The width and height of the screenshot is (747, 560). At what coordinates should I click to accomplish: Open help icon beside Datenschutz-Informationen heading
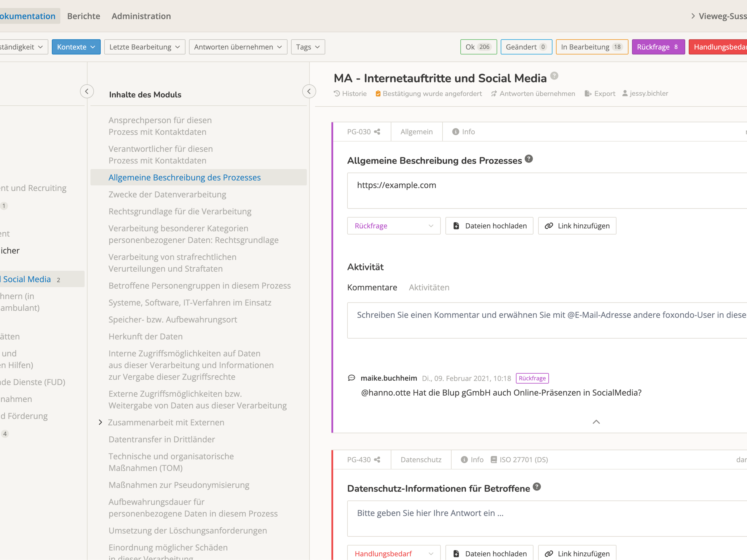coord(537,487)
